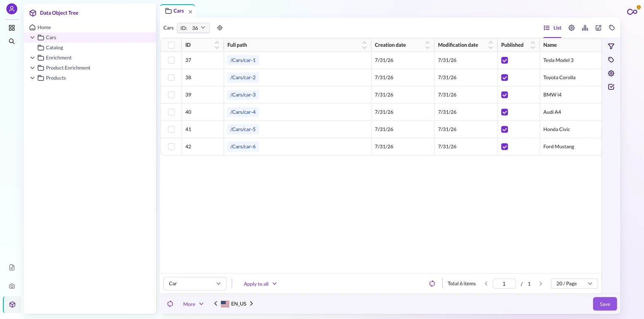Click the locate-in-tree target icon
644x319 pixels.
220,28
